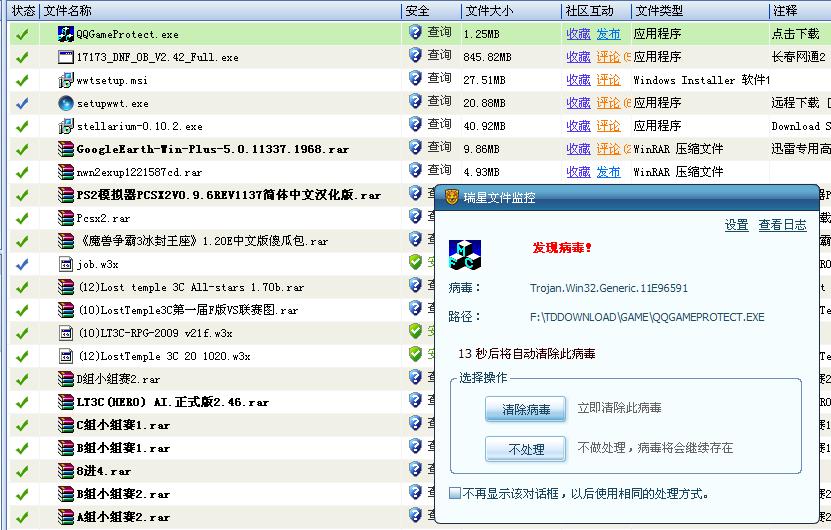Click the 点击下载 note cell
This screenshot has height=530, width=831.
(795, 34)
